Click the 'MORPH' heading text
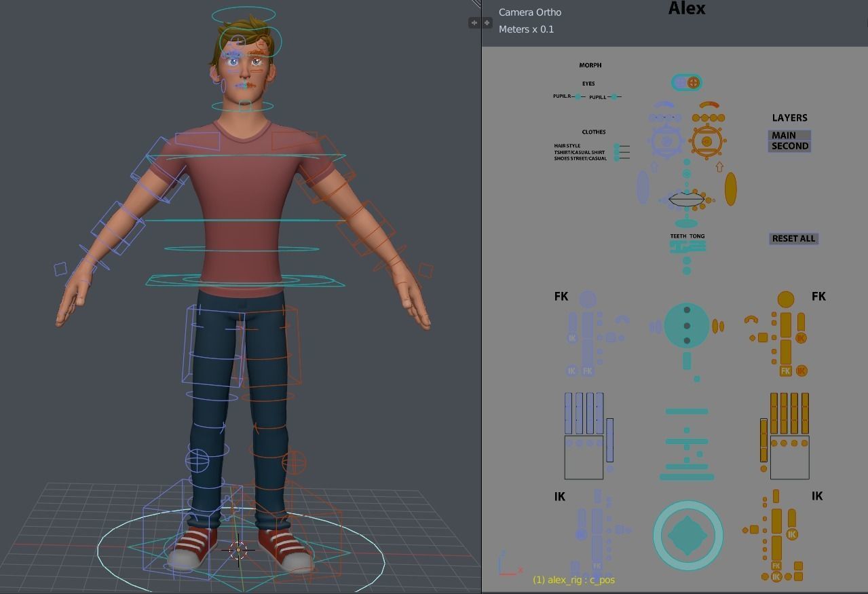The width and height of the screenshot is (868, 594). tap(590, 65)
